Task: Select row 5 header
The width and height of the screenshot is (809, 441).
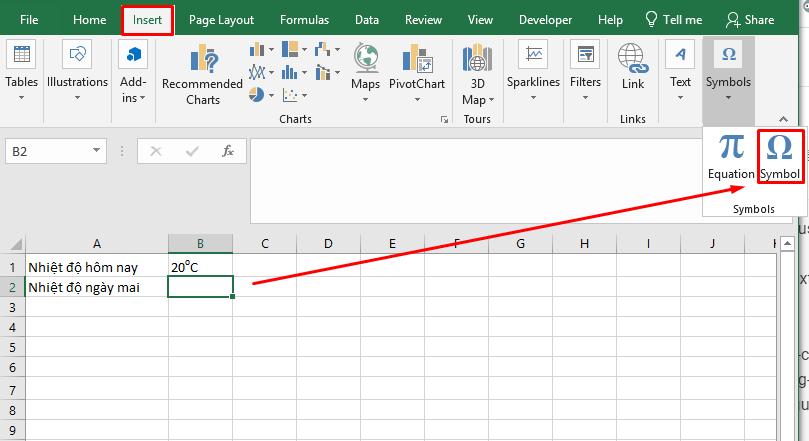Action: [x=12, y=348]
